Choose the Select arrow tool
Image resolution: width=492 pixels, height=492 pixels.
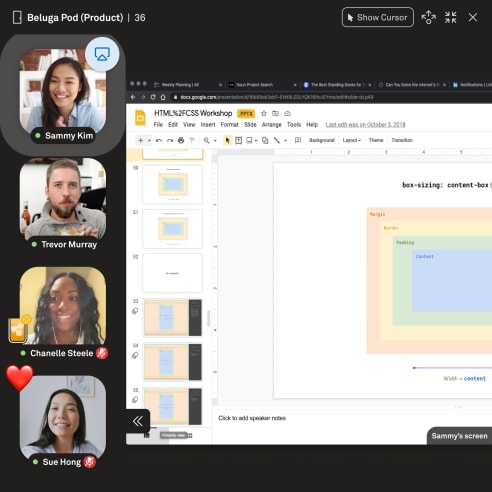click(228, 140)
